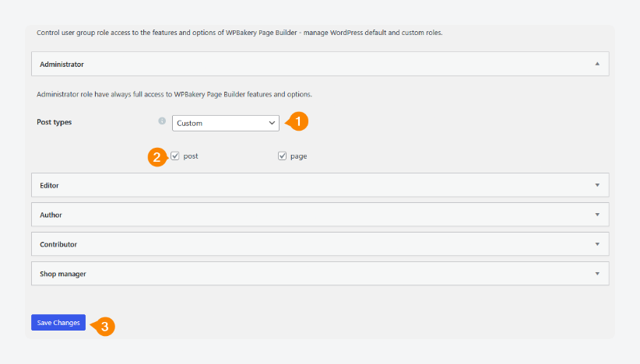Screen dimensions: 640x364
Task: Collapse the Administrator section arrow
Action: pos(597,64)
